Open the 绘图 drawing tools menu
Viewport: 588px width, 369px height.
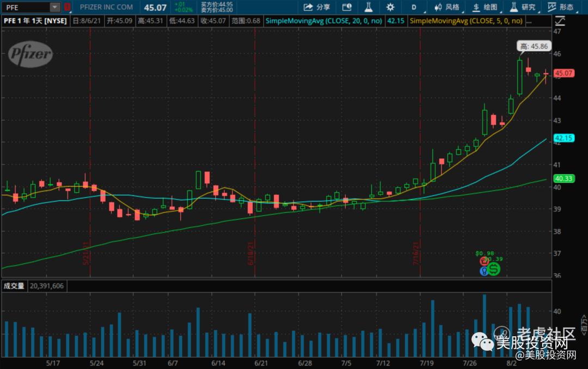pos(485,7)
